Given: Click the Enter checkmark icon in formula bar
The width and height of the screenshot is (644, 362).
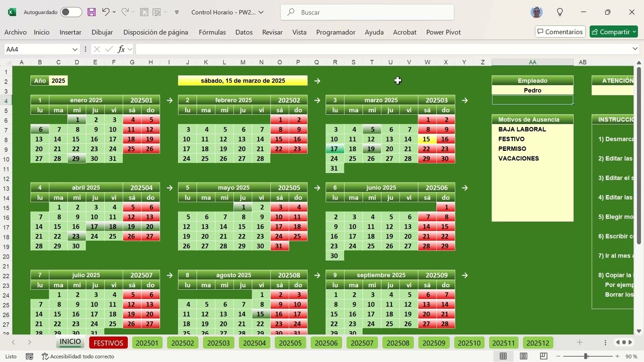Looking at the screenshot, I should 109,49.
